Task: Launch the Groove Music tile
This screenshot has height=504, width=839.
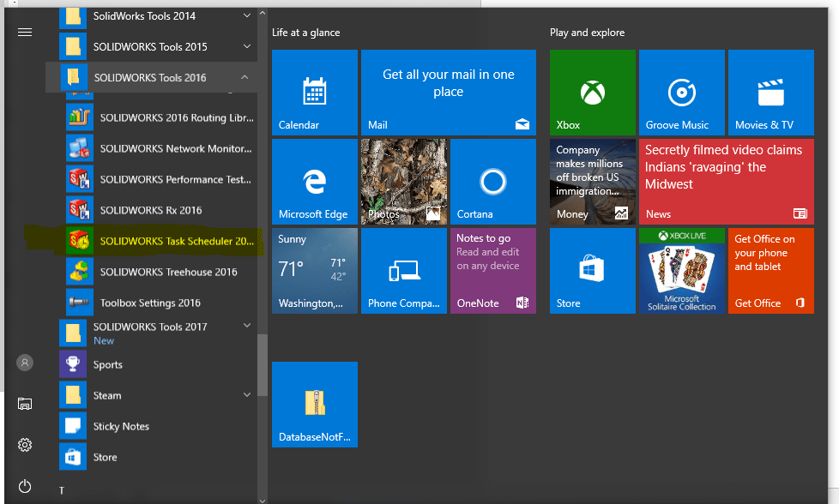Action: point(682,93)
